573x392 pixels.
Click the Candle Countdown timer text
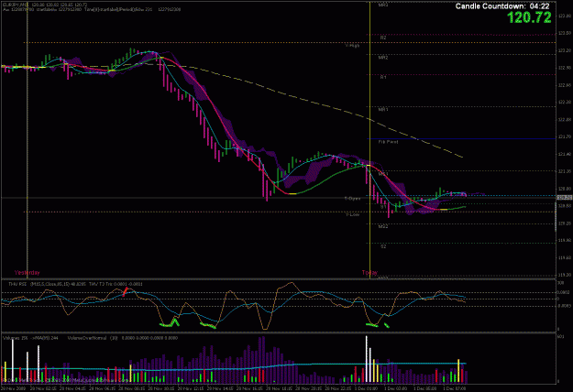click(x=502, y=6)
